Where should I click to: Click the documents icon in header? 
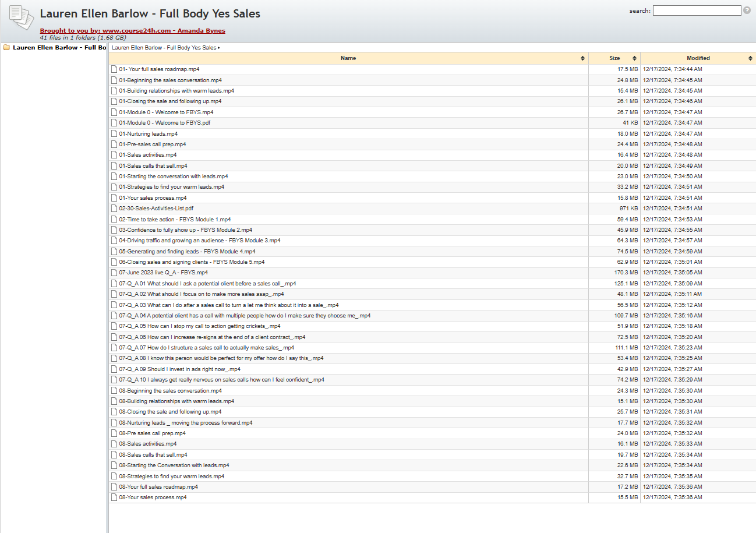22,18
